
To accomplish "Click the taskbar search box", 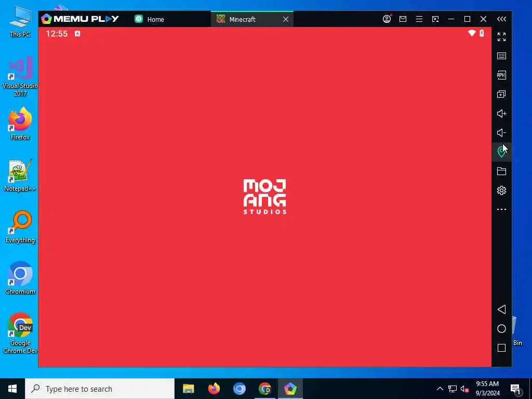I will [x=100, y=389].
